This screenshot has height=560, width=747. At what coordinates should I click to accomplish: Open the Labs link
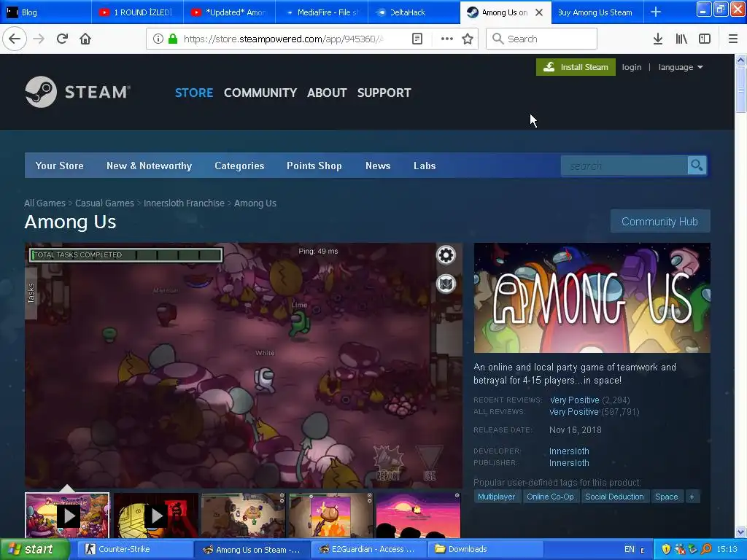(x=425, y=166)
